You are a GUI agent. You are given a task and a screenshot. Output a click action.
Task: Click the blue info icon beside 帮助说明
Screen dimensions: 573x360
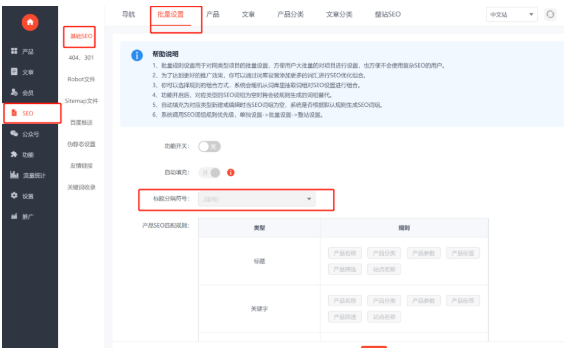click(x=137, y=55)
